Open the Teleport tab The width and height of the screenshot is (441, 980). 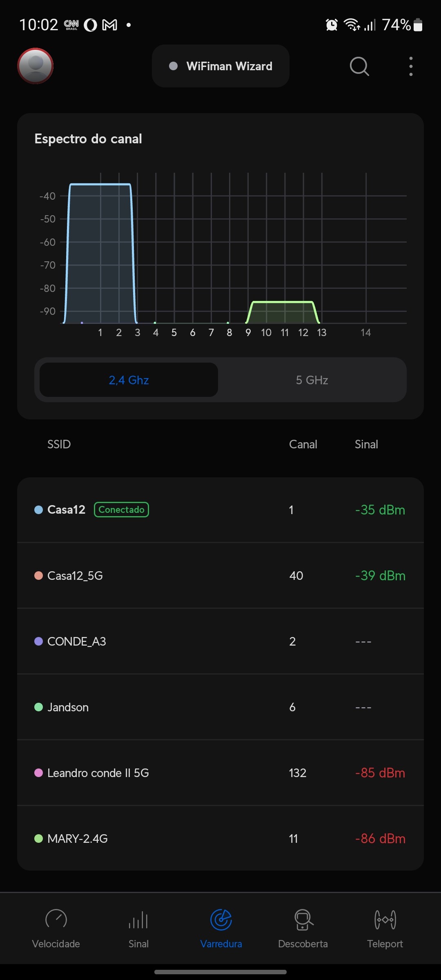385,928
